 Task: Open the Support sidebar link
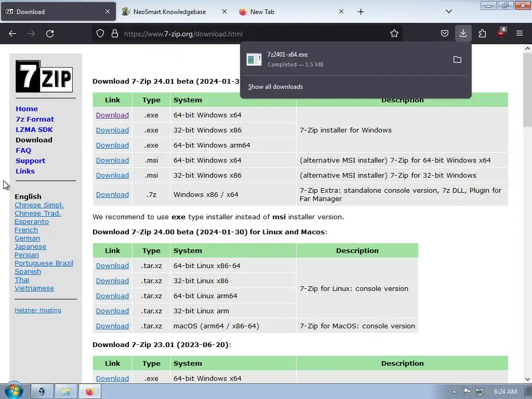pyautogui.click(x=31, y=161)
